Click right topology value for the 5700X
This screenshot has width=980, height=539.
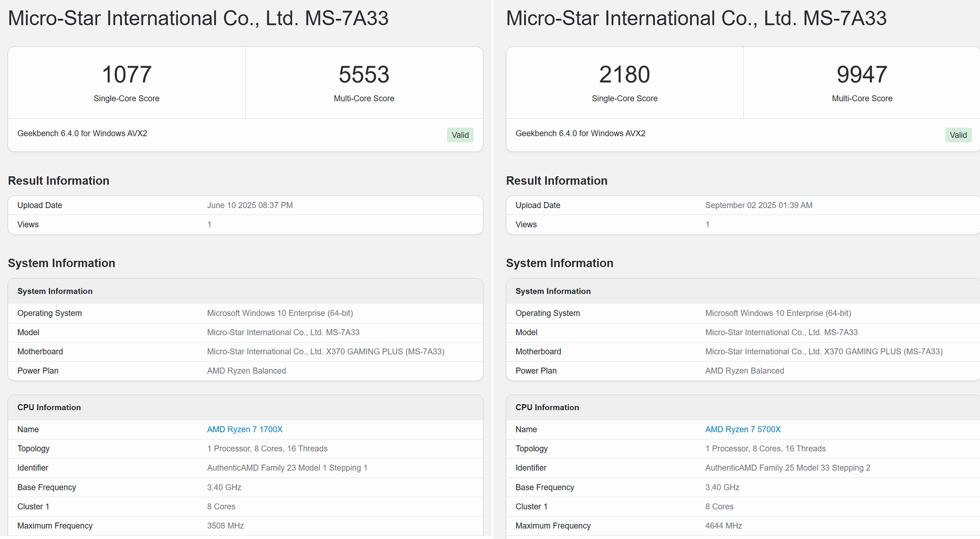point(765,448)
